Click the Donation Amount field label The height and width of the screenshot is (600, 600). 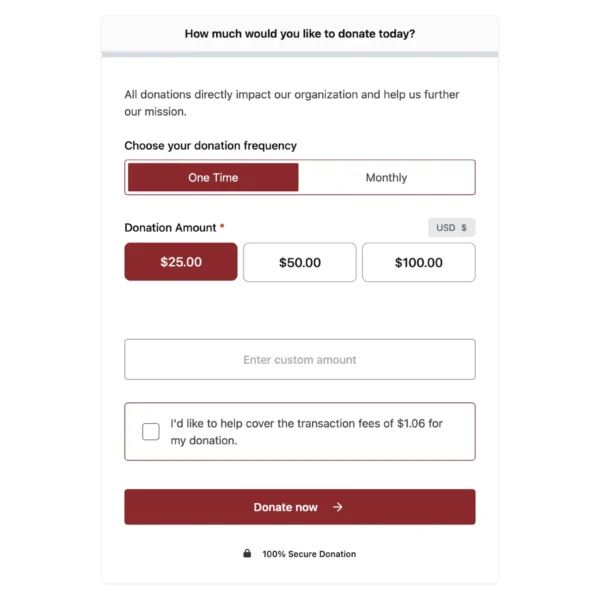click(170, 228)
